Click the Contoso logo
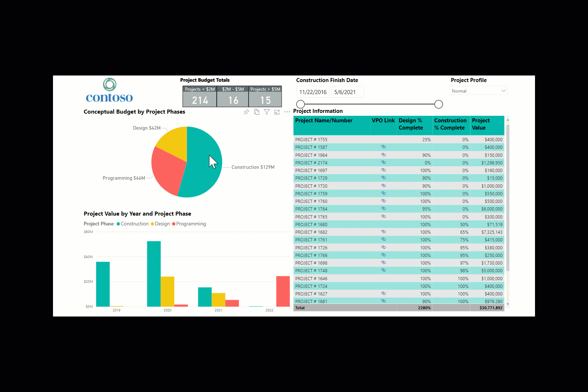The height and width of the screenshot is (392, 588). point(109,90)
